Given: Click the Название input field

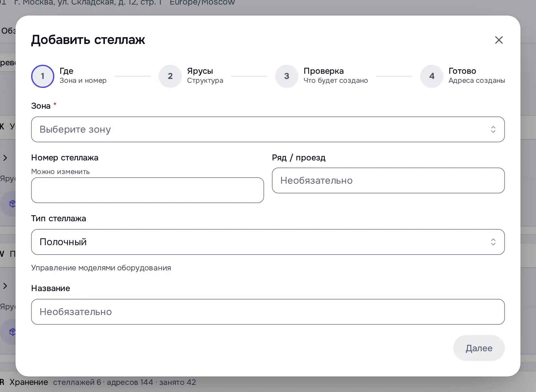Looking at the screenshot, I should coord(268,312).
